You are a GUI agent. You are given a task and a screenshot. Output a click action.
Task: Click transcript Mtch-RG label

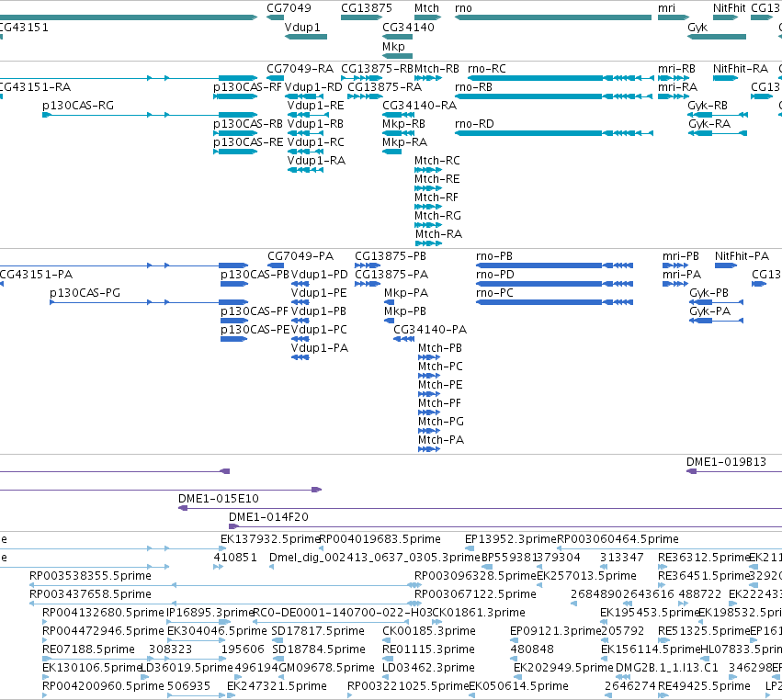pos(437,215)
